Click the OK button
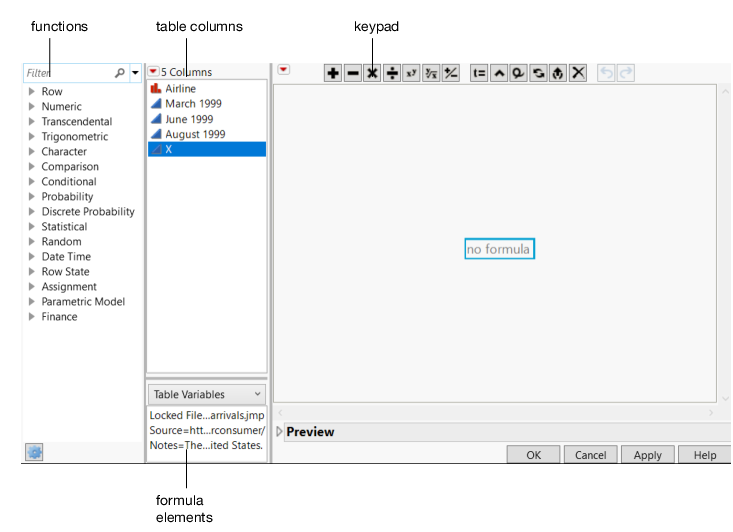 click(x=533, y=455)
